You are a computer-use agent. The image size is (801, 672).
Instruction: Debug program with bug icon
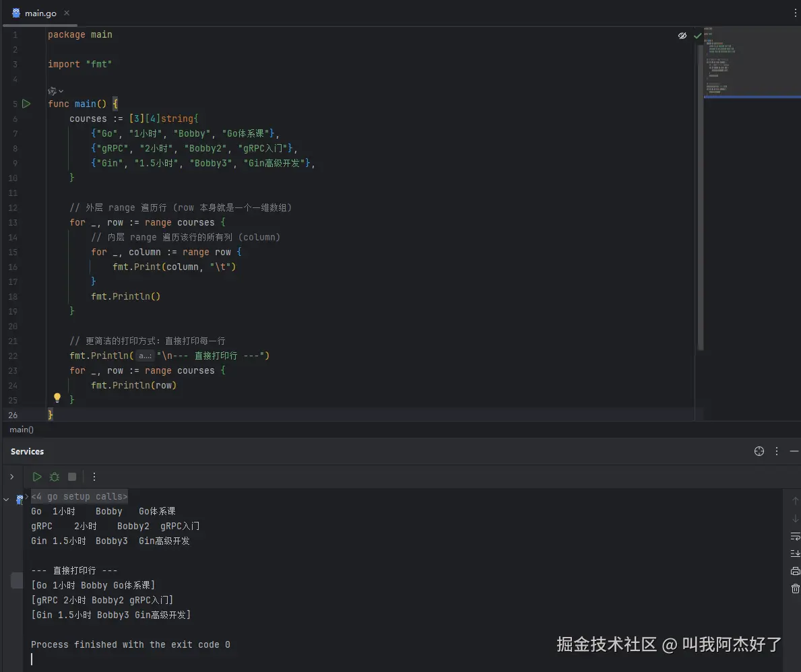click(x=54, y=477)
